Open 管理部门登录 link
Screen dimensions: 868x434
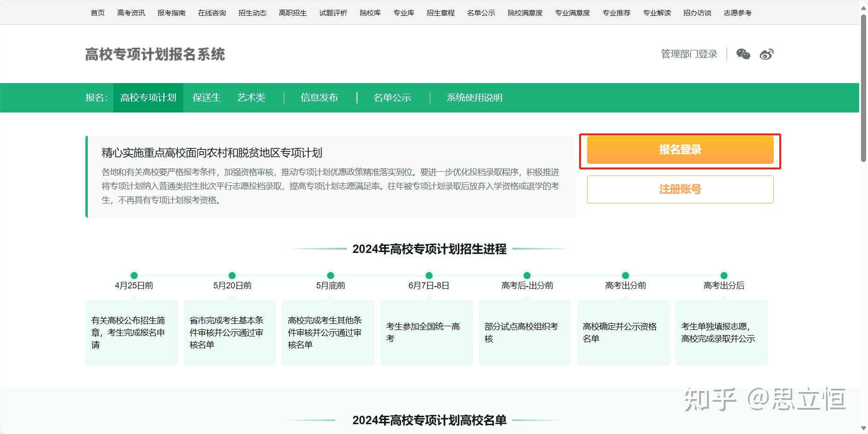(689, 54)
